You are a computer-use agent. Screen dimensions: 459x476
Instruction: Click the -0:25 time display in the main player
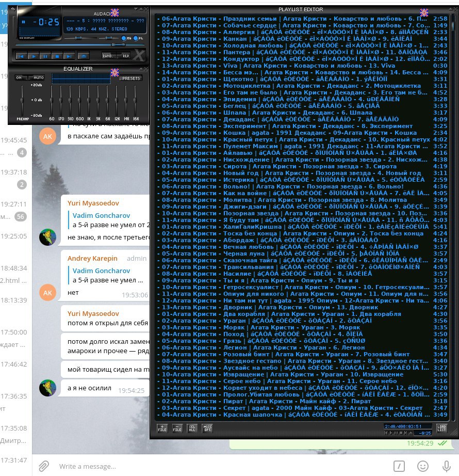point(46,22)
